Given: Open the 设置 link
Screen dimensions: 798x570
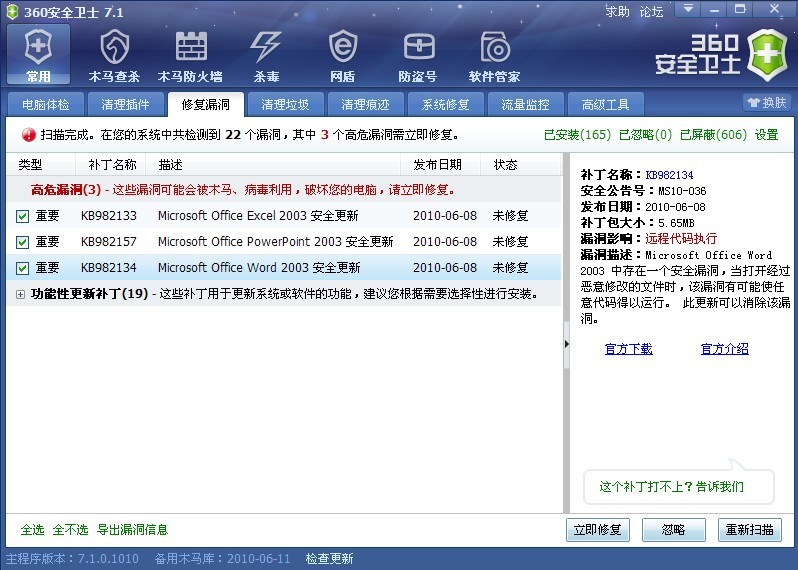Looking at the screenshot, I should [766, 135].
